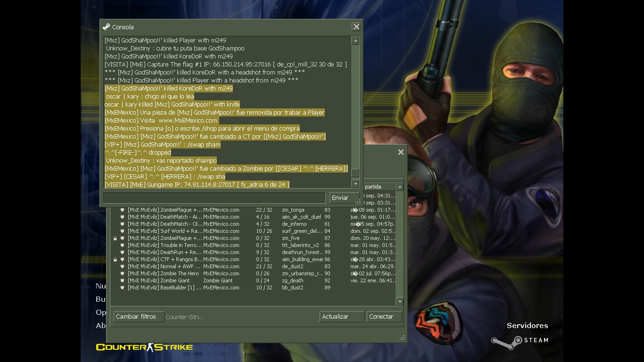Click the shield icon on the BaseBuilder row

tap(122, 288)
